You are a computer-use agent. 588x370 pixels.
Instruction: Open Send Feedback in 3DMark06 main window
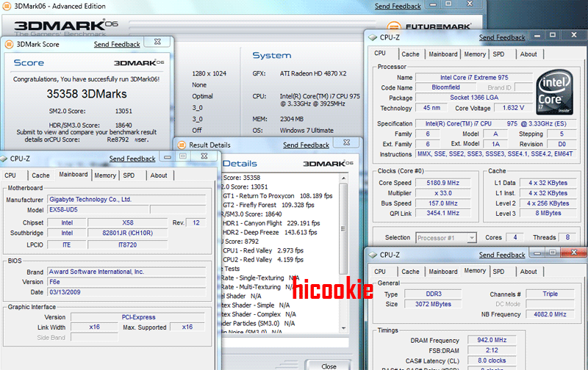(398, 7)
